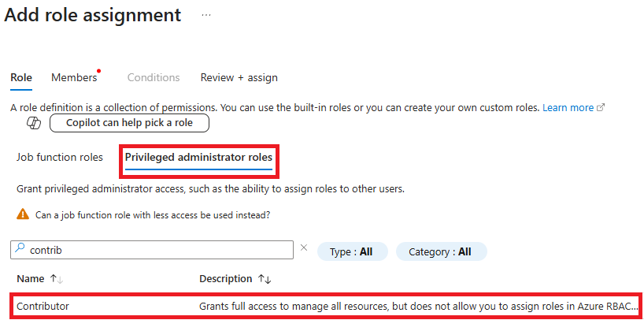Sort roles by Name column arrows
This screenshot has height=320, width=644.
coord(56,279)
